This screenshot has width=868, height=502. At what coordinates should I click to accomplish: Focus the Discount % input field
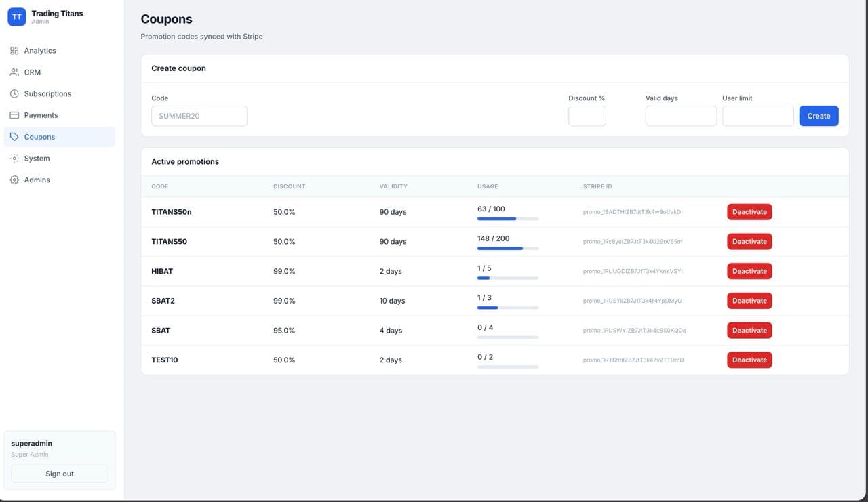(587, 116)
